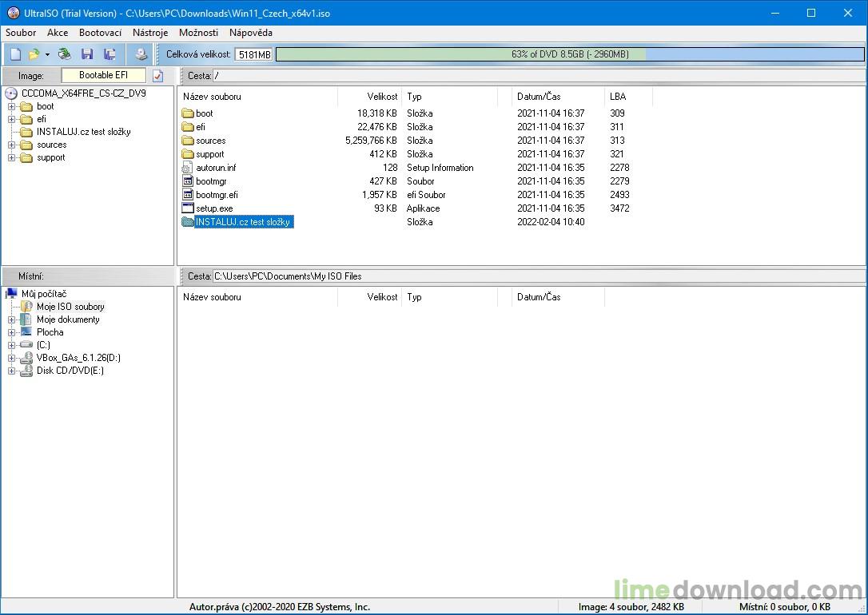Click the Save floppy disk icon
Viewport: 868px width, 615px height.
point(87,54)
